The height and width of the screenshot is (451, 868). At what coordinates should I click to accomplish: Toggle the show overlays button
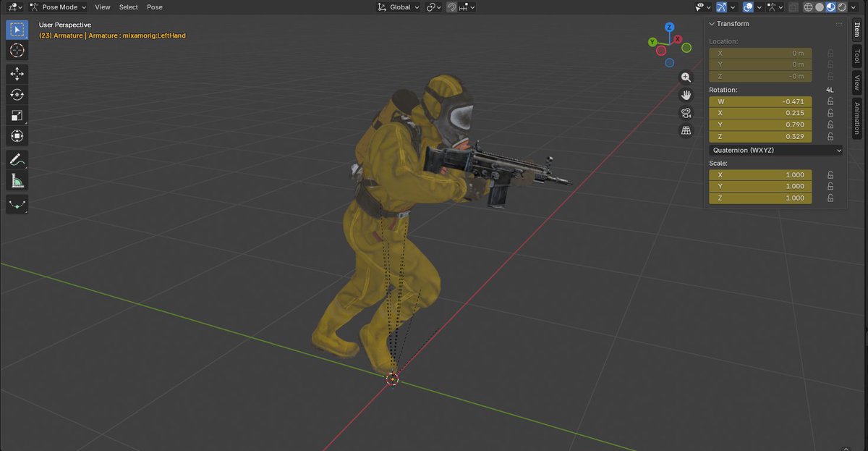coord(749,7)
